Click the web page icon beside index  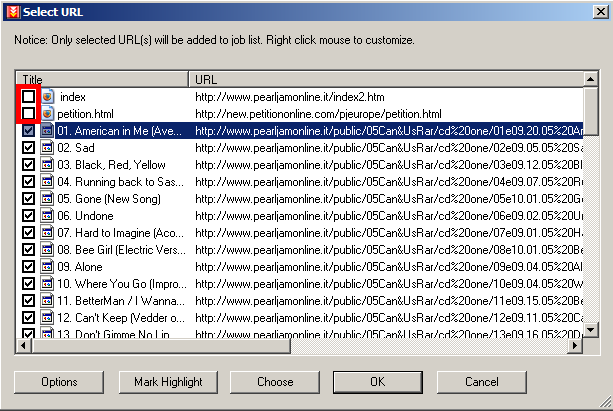(x=46, y=97)
